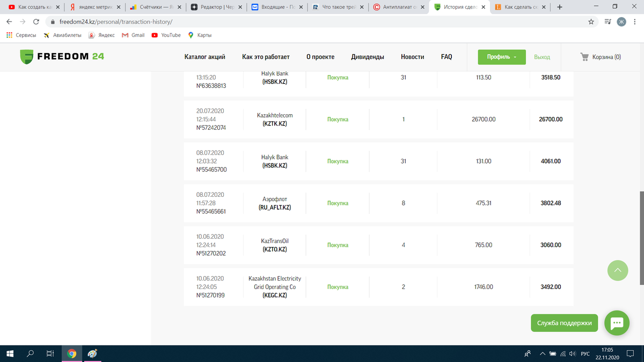
Task: Open the support chat bubble icon
Action: [x=617, y=323]
